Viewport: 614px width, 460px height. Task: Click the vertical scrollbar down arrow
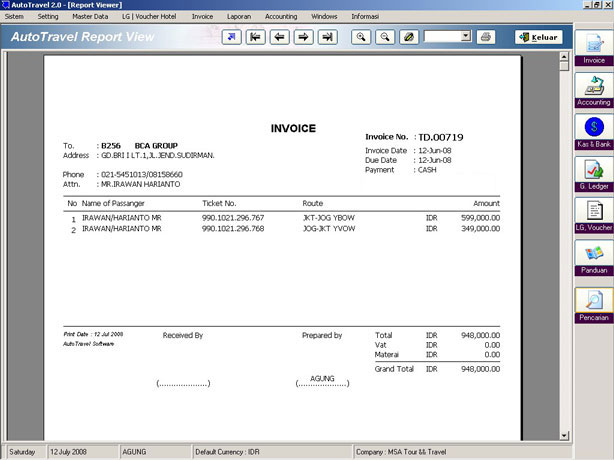click(x=564, y=435)
